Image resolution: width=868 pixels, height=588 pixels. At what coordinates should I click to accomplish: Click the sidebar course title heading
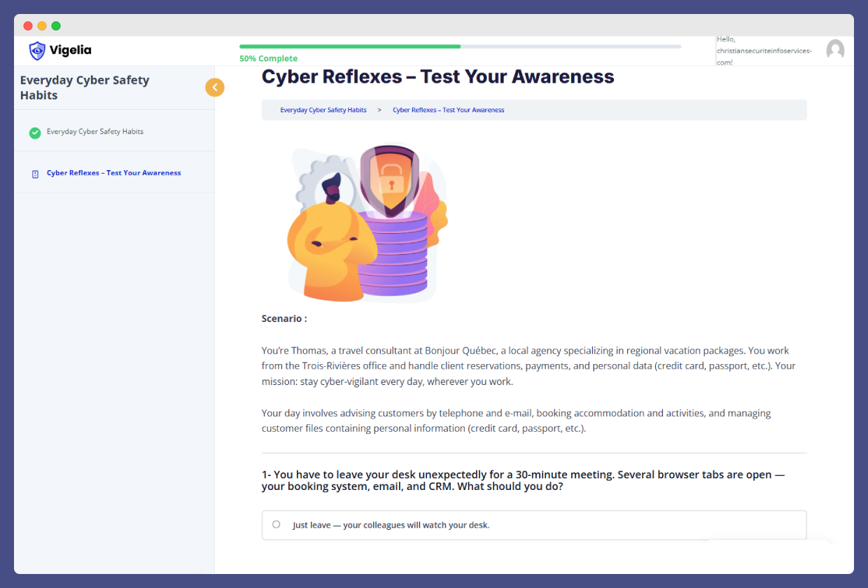(85, 87)
